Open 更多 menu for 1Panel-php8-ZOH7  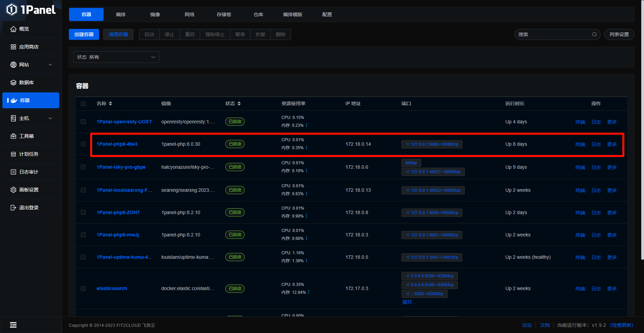(x=612, y=213)
